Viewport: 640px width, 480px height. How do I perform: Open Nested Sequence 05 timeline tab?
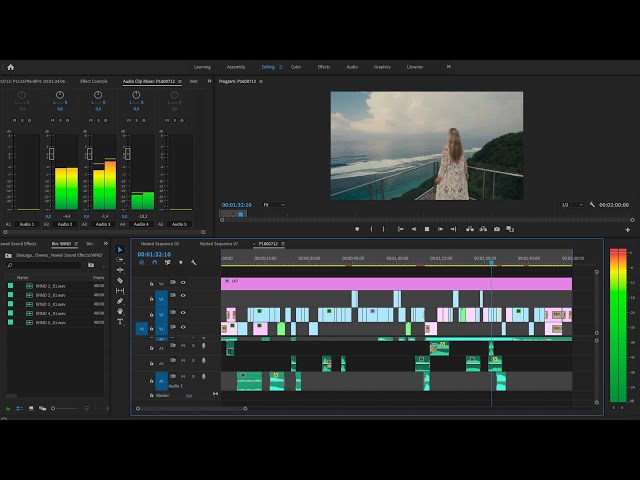pyautogui.click(x=160, y=244)
